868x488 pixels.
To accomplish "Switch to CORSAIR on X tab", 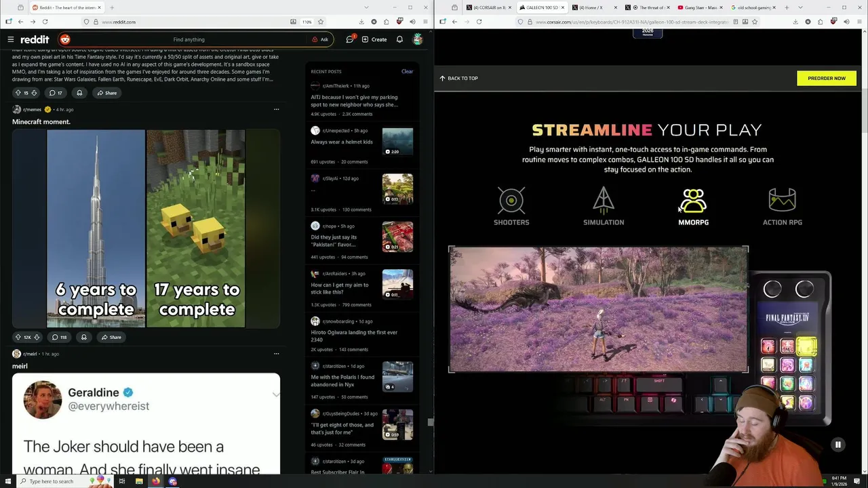I will point(488,7).
